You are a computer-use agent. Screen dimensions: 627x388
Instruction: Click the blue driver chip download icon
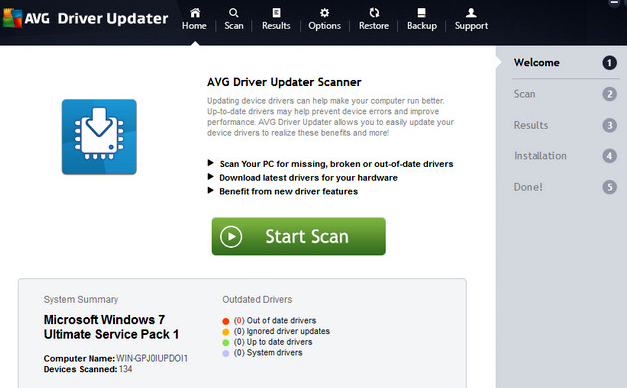(x=99, y=137)
